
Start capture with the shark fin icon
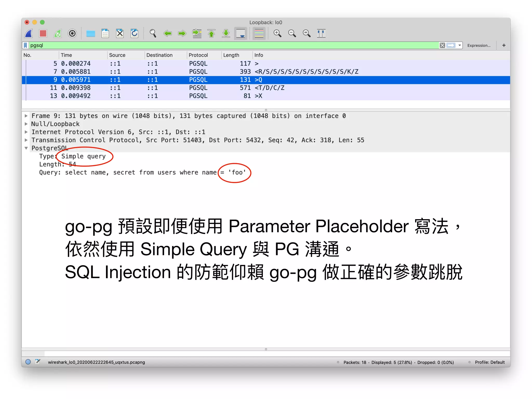29,33
